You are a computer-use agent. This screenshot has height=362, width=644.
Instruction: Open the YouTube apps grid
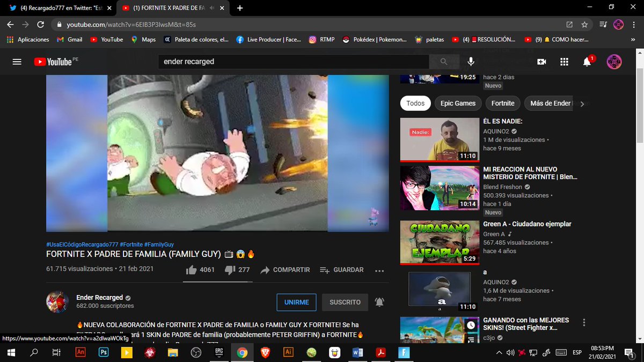[564, 62]
